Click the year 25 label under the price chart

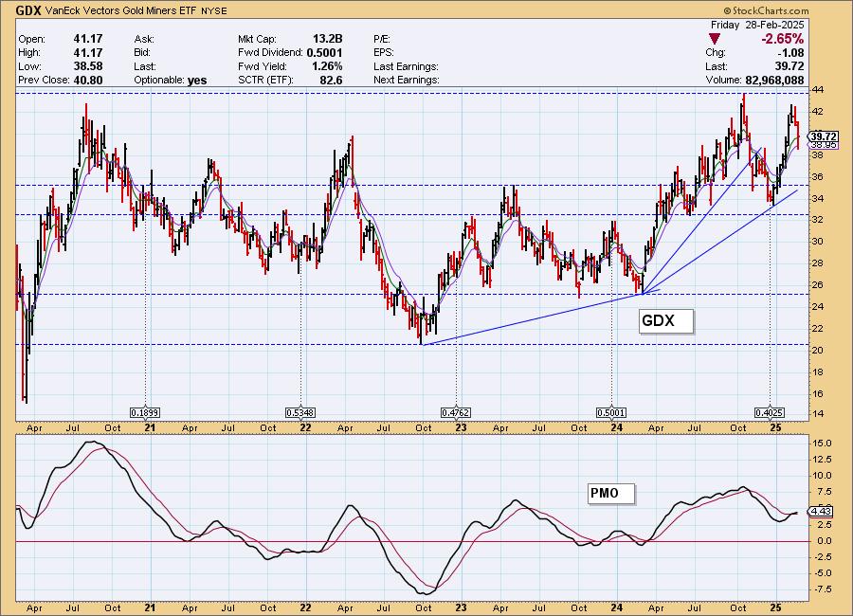coord(775,427)
